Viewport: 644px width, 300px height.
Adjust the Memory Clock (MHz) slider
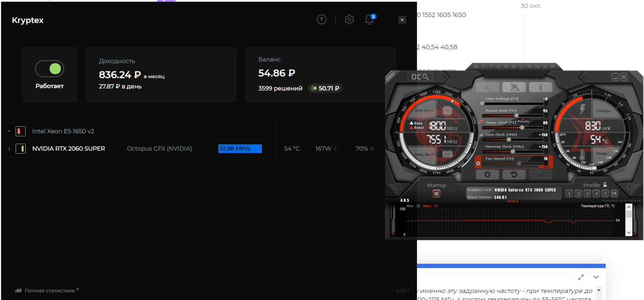513,151
